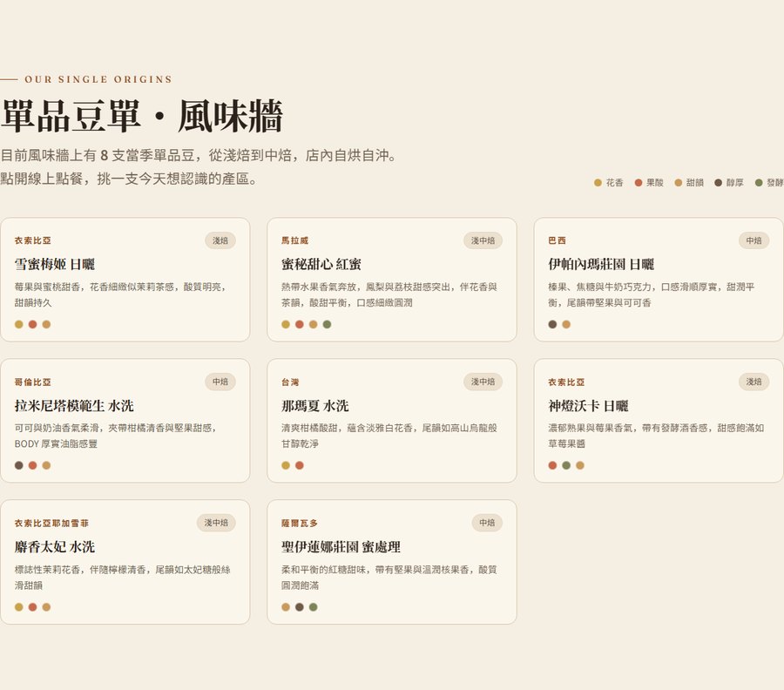The width and height of the screenshot is (784, 690).
Task: Choose the 神燈沃卡 日曬 title
Action: click(x=588, y=405)
